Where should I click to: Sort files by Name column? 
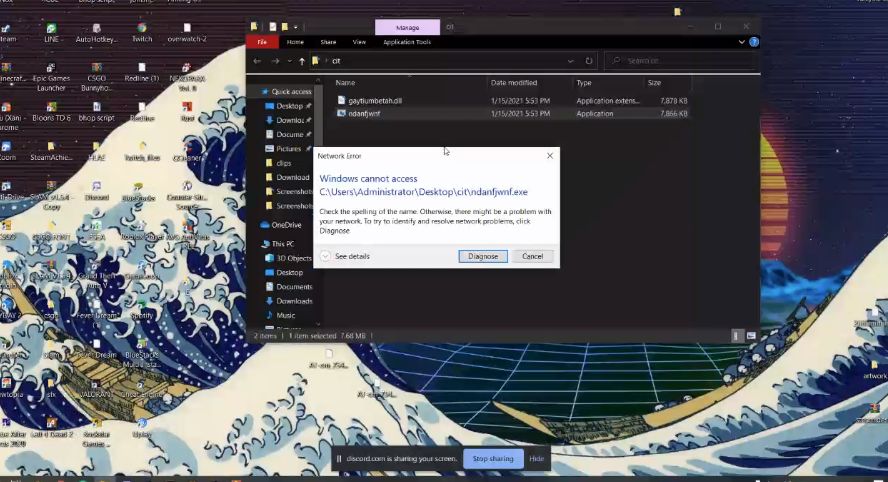click(x=345, y=83)
